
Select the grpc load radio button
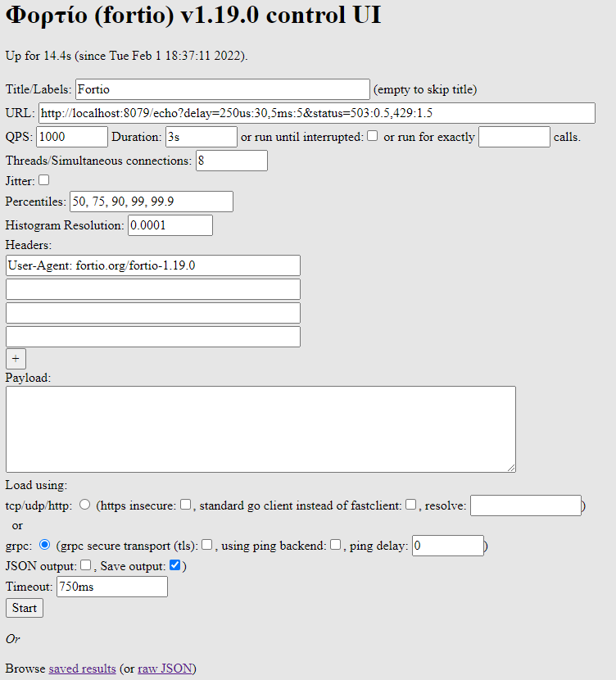(46, 545)
